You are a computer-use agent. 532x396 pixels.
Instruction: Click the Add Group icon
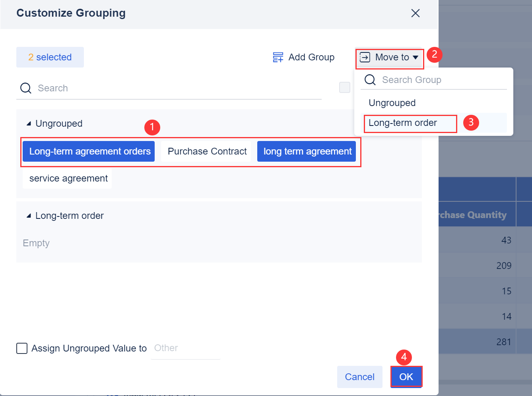[278, 57]
